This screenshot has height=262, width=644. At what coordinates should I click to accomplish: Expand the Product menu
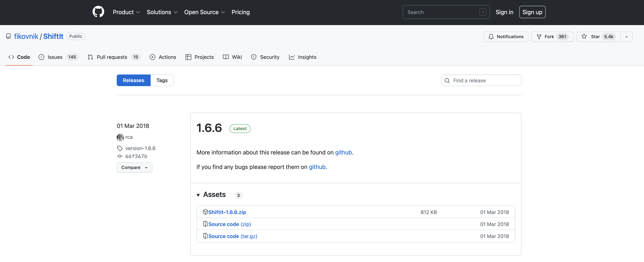(126, 12)
